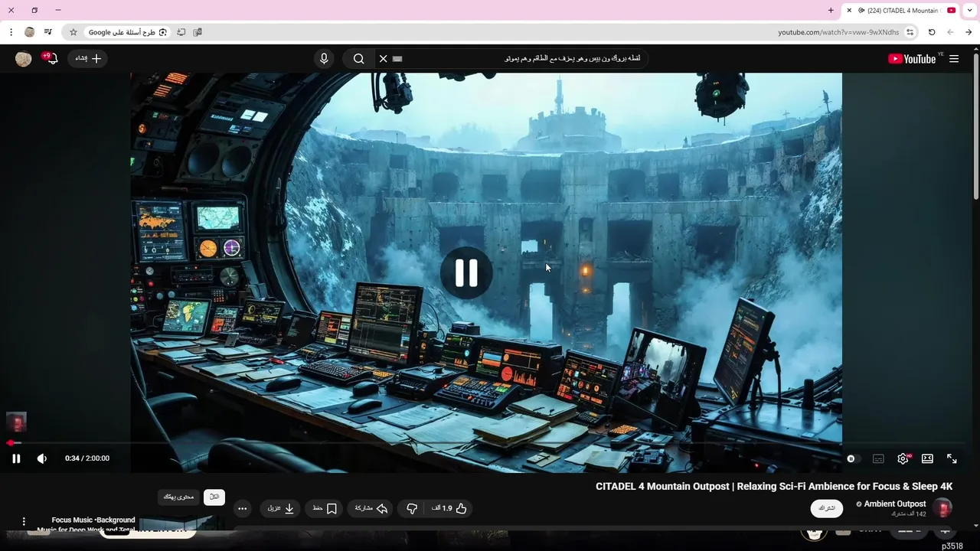Click the page scrollbar thumb
980x551 pixels.
(976, 127)
